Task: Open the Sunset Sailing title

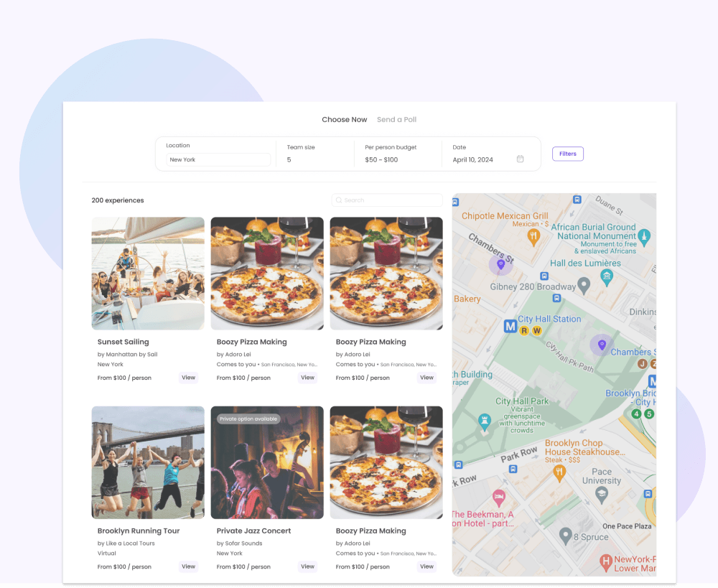Action: click(123, 342)
